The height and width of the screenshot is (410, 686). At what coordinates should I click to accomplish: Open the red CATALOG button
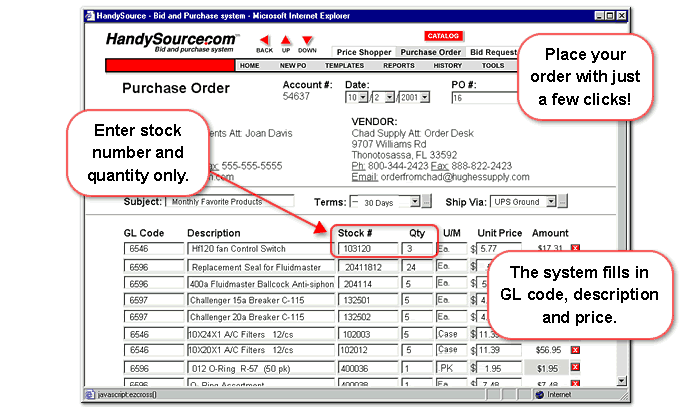coord(443,35)
